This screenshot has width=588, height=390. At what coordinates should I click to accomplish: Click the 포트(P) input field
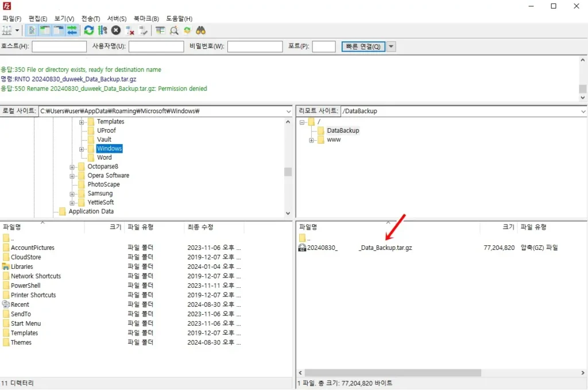click(x=324, y=47)
